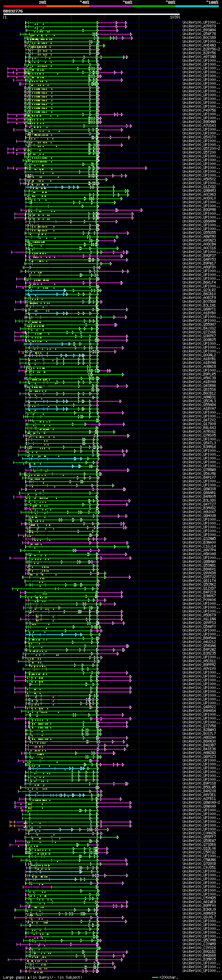This screenshot has height=980, width=222.
Task: Click the 1039 query length end marker
Action: [174, 17]
